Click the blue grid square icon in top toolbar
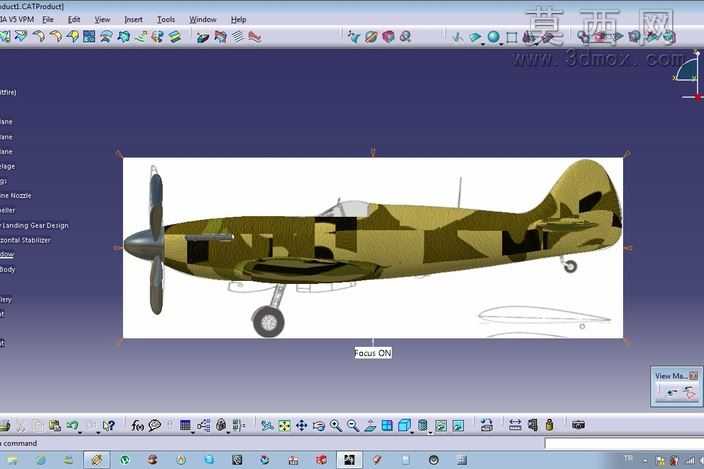Image resolution: width=704 pixels, height=469 pixels. click(89, 36)
